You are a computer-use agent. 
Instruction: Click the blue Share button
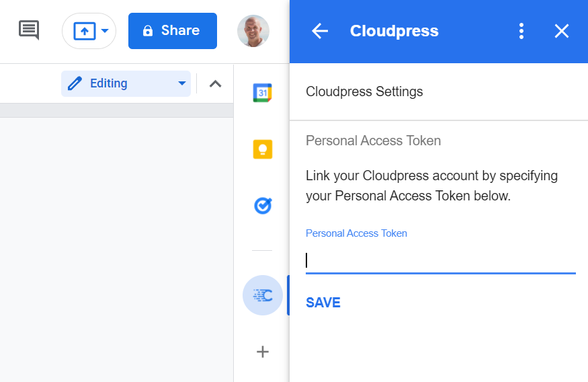(173, 31)
